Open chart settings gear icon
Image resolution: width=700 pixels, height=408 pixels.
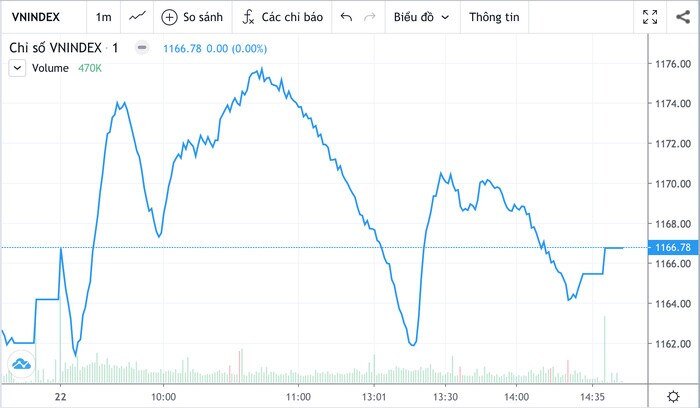click(x=673, y=396)
